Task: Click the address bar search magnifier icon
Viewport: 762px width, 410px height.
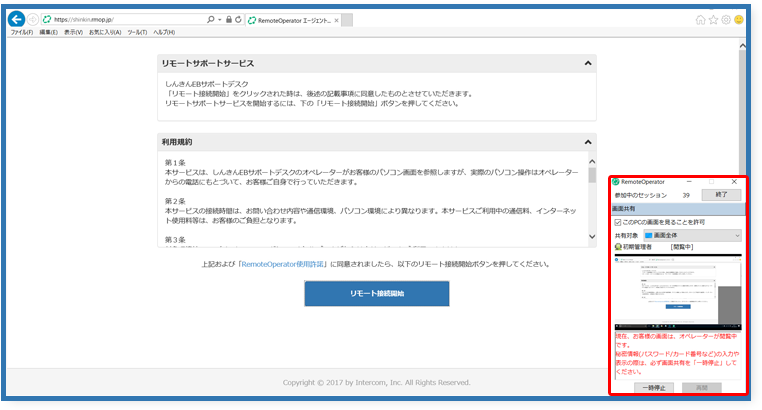Action: (210, 19)
